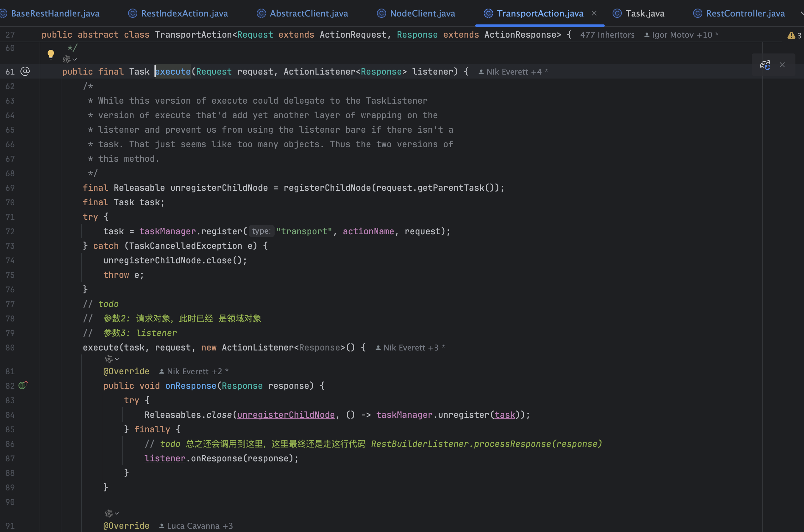Click the actionName variable on line 72
The height and width of the screenshot is (532, 804).
tap(368, 231)
